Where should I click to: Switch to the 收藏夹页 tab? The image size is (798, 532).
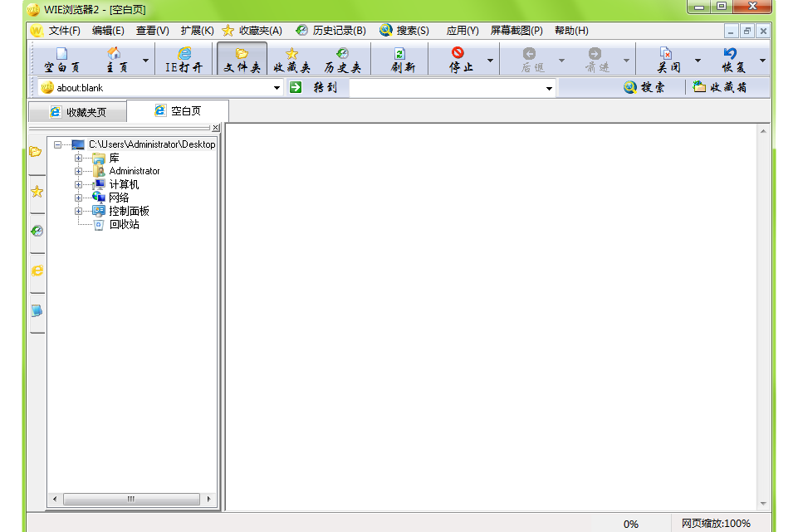(x=78, y=112)
